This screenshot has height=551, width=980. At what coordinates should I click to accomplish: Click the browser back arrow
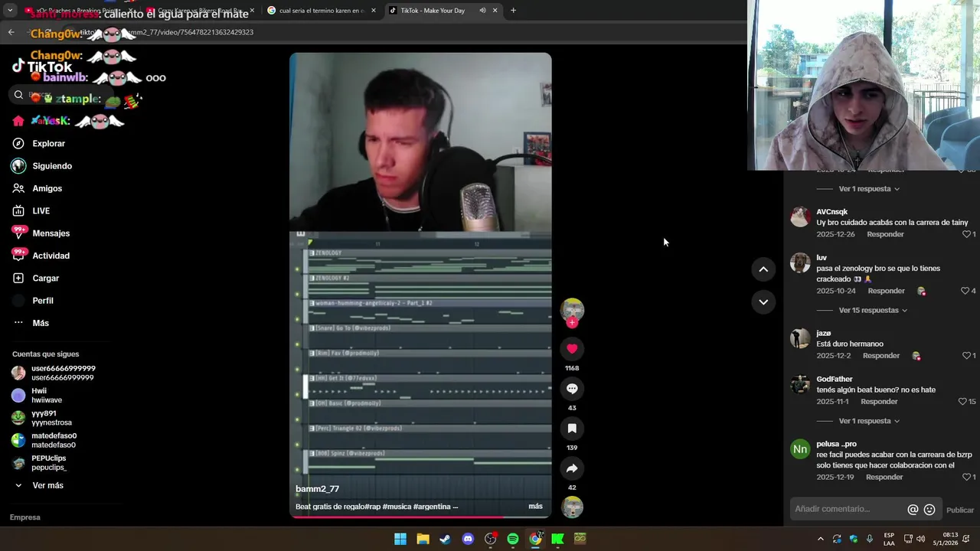[x=11, y=32]
